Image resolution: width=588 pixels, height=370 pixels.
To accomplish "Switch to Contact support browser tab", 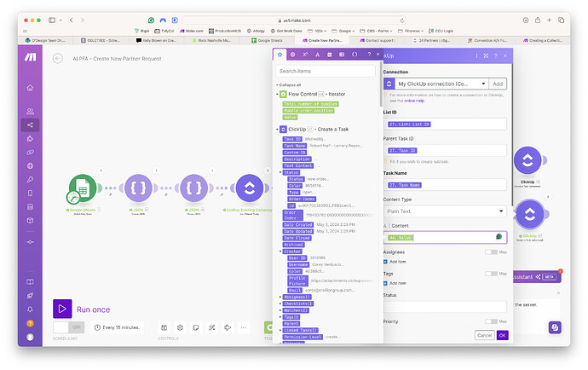I will [378, 40].
